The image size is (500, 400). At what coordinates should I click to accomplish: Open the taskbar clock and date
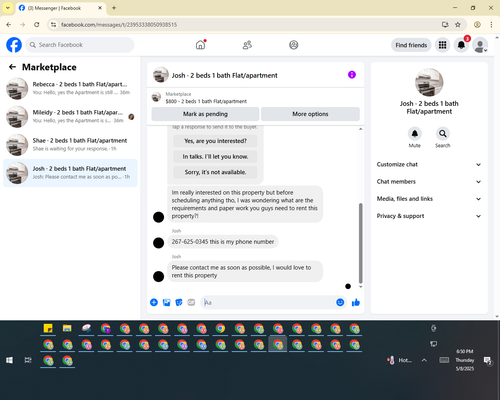(465, 360)
